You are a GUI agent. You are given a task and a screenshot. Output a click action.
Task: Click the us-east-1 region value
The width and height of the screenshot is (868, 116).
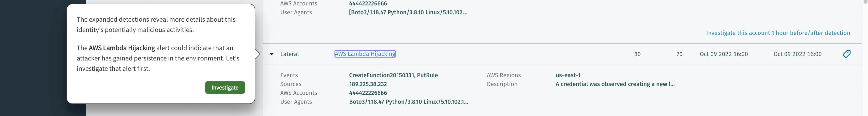pos(568,75)
